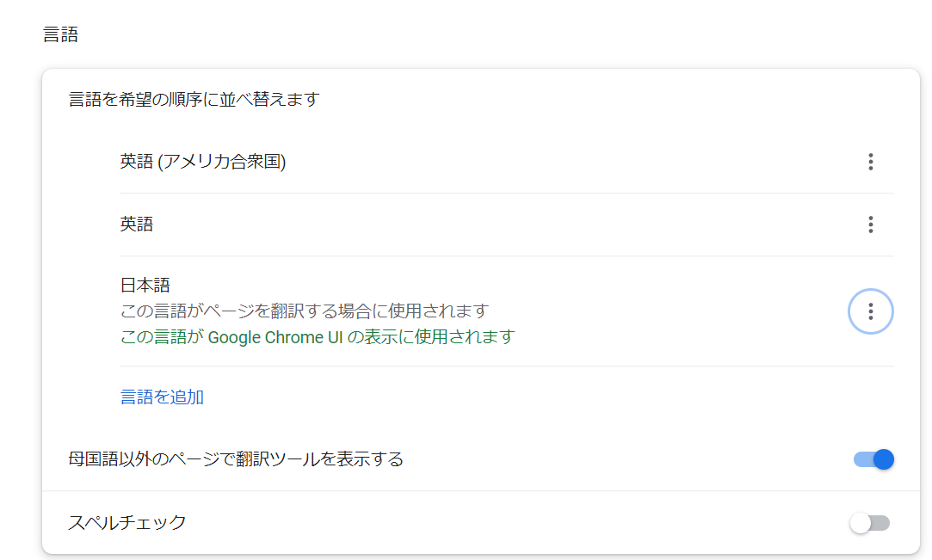Toggle the translation tool switch off
Screen dimensions: 932x560
[x=873, y=459]
